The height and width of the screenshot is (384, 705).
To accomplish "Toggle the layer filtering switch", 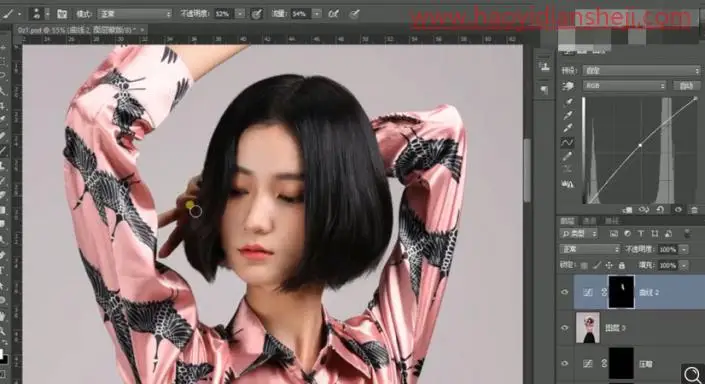I will pyautogui.click(x=687, y=233).
